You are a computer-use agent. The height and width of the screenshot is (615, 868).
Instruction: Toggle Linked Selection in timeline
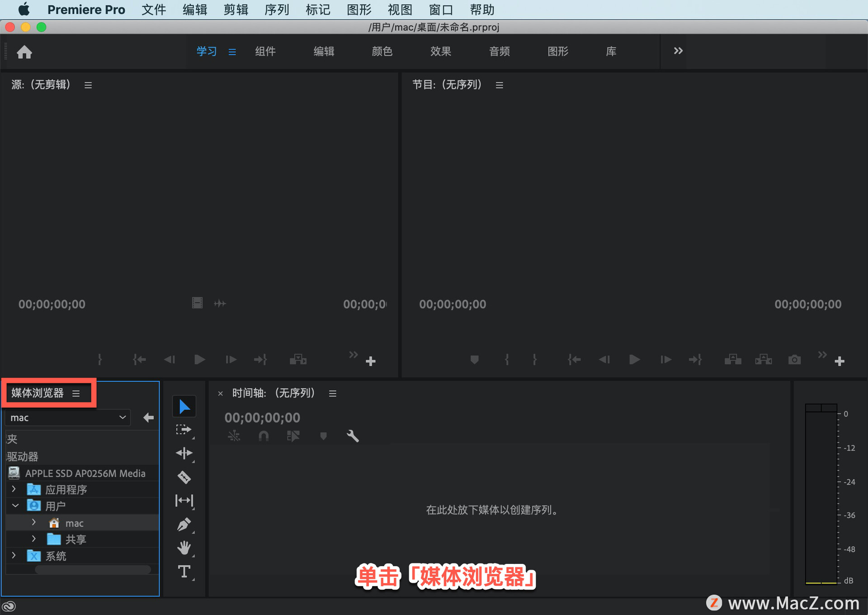[x=293, y=436]
